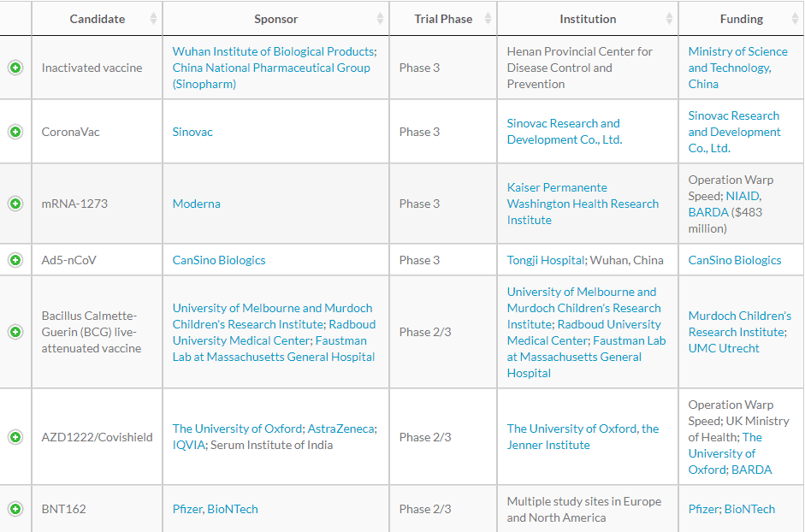
Task: Click plus icon beside AZD1222/Covishield
Action: [x=15, y=437]
